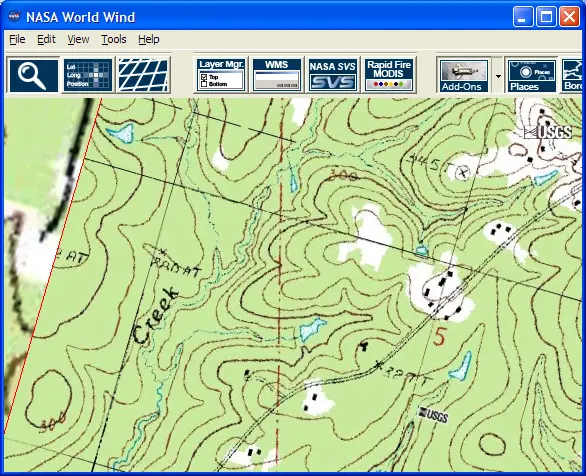Click the red section number 5

coord(440,336)
